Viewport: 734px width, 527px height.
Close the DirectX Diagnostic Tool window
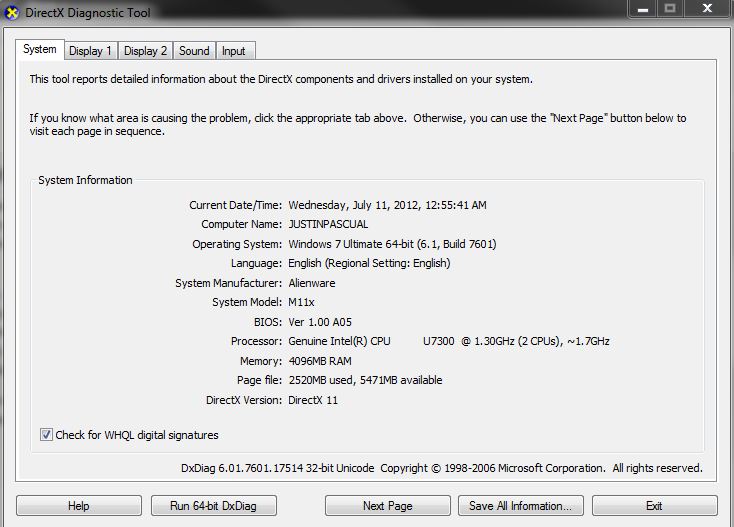coord(708,8)
